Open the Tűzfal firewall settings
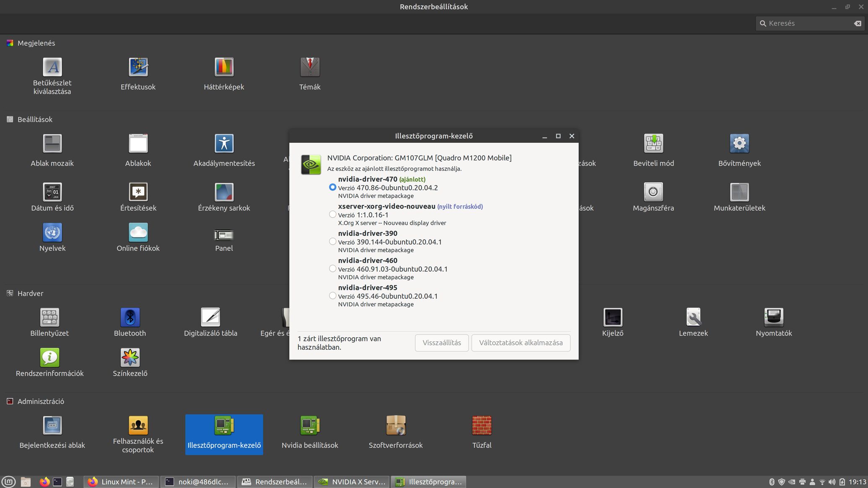Viewport: 868px width, 488px height. pos(482,432)
